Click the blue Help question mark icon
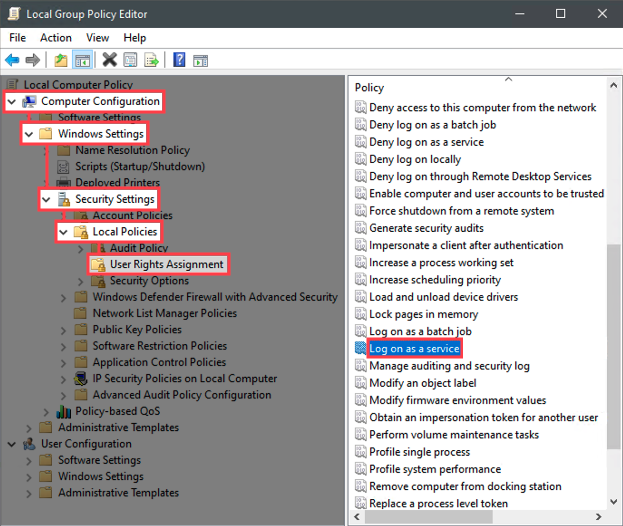Viewport: 623px width, 526px height. [179, 60]
